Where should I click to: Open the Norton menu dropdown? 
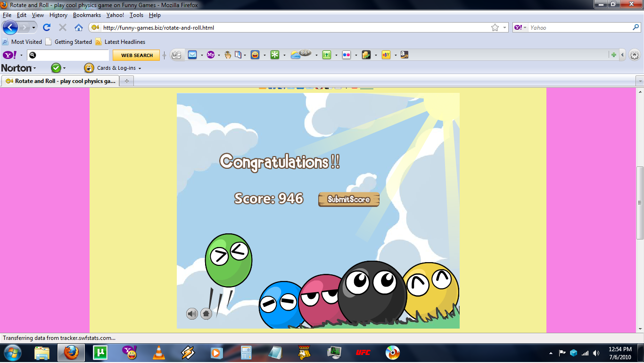coord(19,68)
